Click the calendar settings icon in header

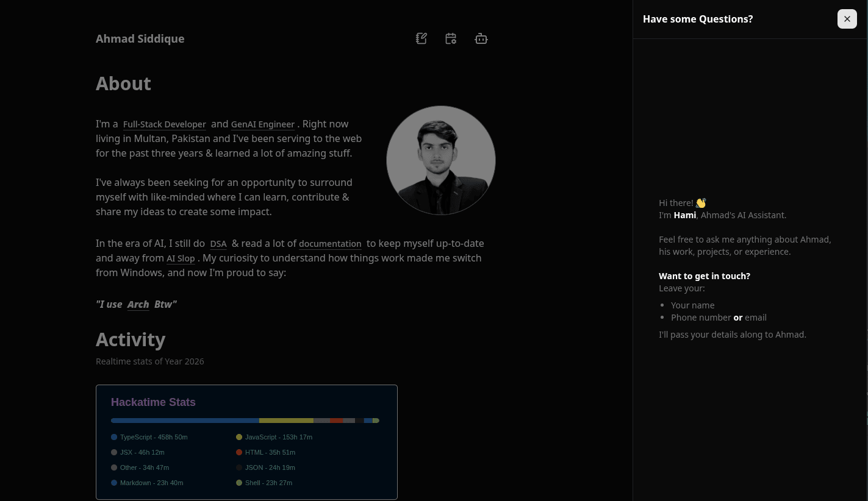[451, 38]
